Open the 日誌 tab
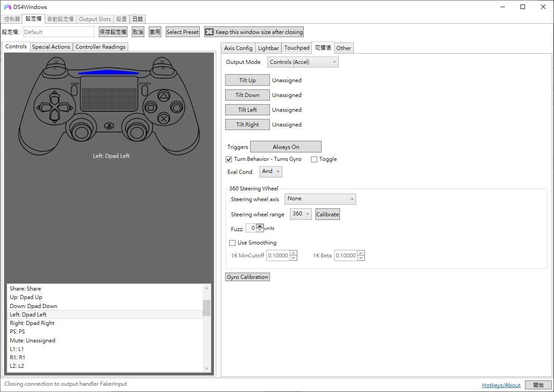 click(x=138, y=19)
